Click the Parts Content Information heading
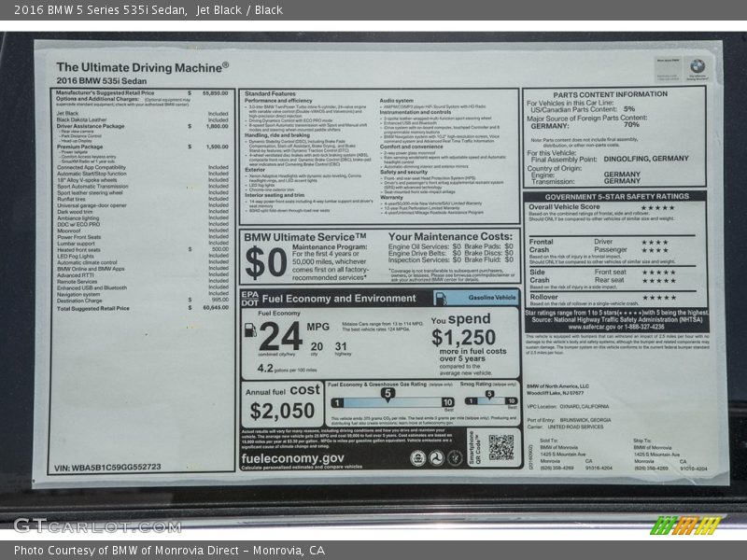The width and height of the screenshot is (747, 560). click(x=610, y=94)
